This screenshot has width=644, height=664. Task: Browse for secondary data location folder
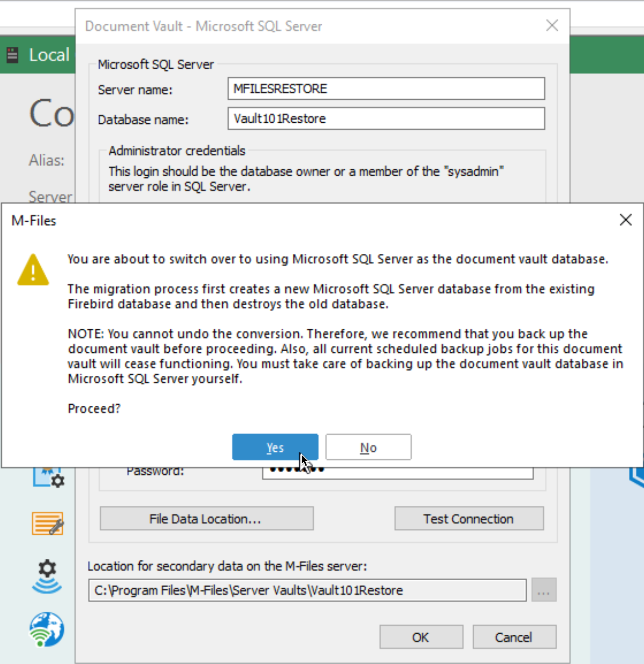click(x=544, y=590)
